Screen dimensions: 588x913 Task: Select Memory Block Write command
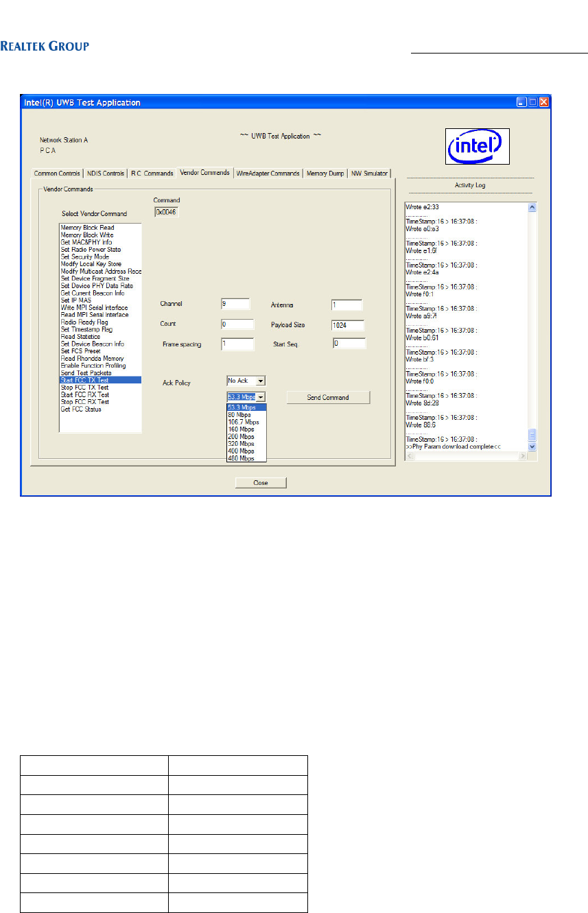pyautogui.click(x=100, y=235)
